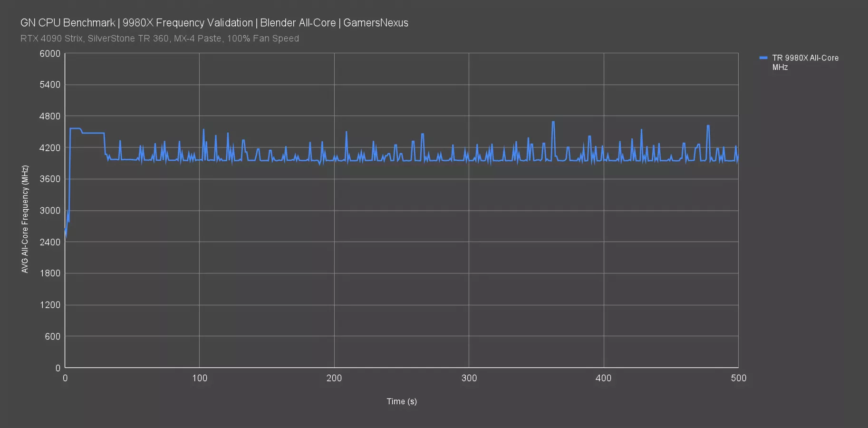
Task: Select the 4800 y-axis tick label
Action: point(50,117)
